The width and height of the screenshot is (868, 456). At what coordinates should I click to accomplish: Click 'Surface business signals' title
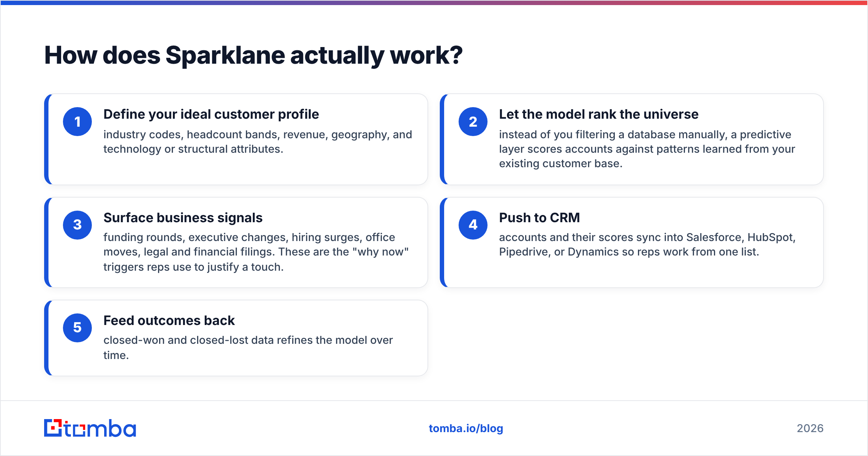(183, 218)
